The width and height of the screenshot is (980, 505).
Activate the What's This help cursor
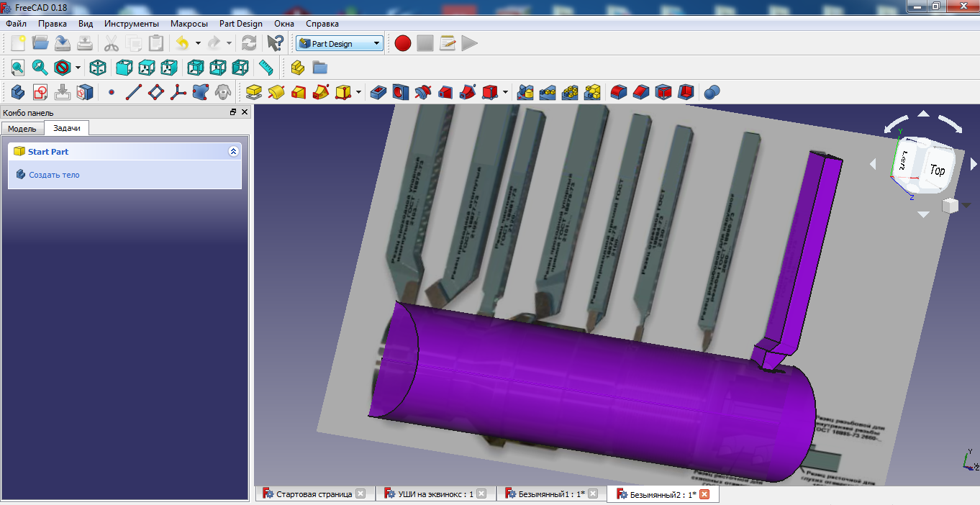tap(275, 43)
